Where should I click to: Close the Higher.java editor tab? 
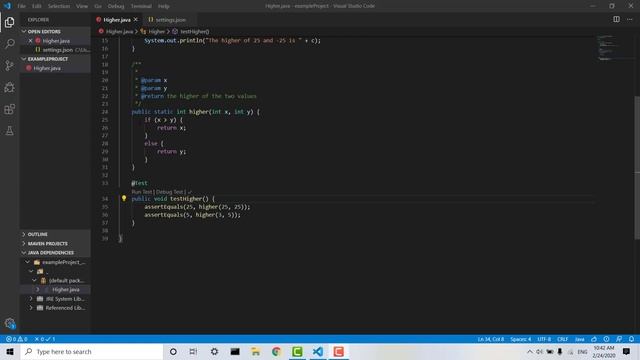(136, 20)
